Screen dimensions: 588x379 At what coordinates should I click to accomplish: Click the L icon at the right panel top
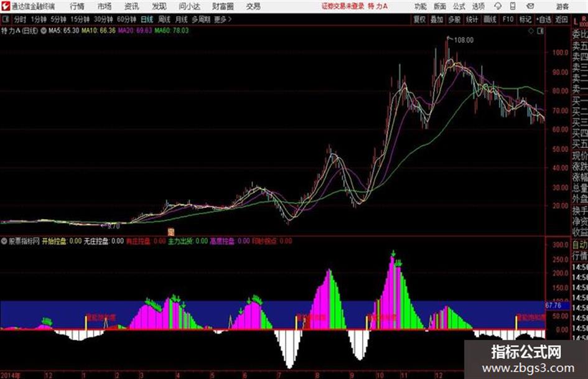[576, 22]
